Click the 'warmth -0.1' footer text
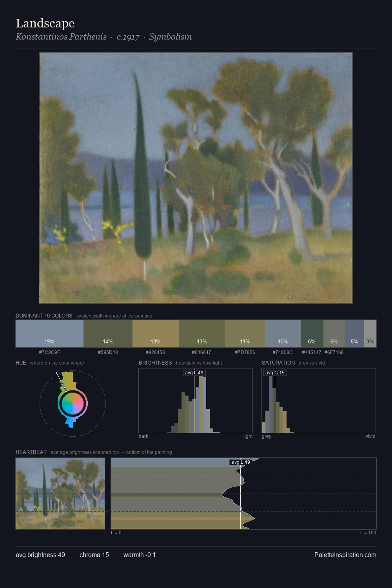 click(x=140, y=555)
